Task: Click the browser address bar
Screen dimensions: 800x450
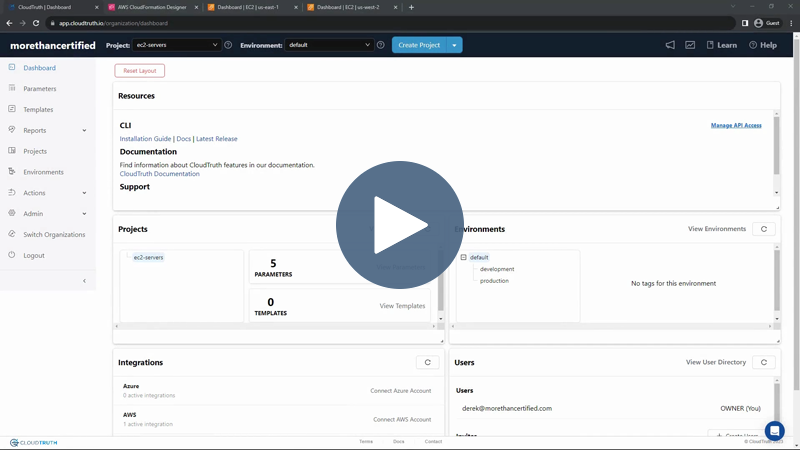Action: tap(390, 23)
